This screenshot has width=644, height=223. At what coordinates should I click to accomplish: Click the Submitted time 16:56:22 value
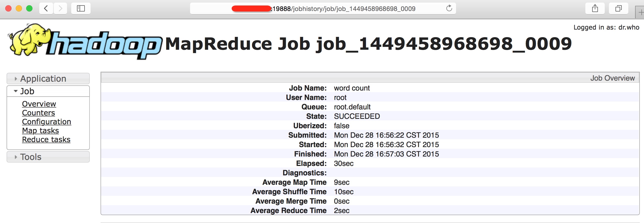pyautogui.click(x=386, y=135)
